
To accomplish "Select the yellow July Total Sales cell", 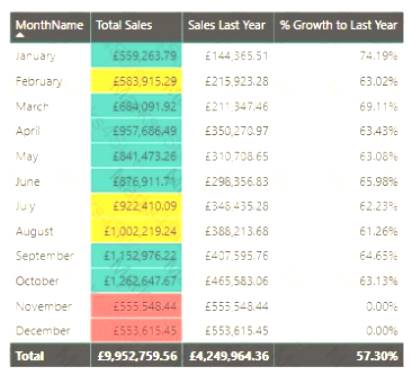I will point(136,206).
